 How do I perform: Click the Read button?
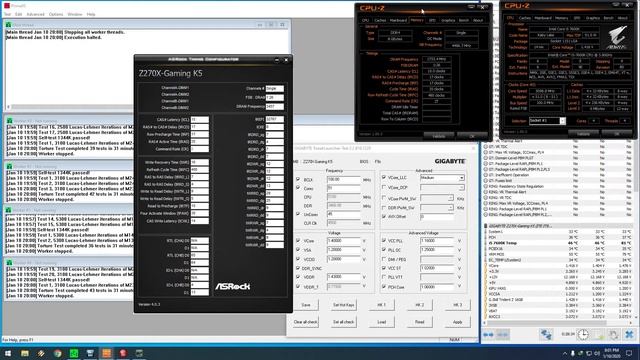(x=419, y=322)
